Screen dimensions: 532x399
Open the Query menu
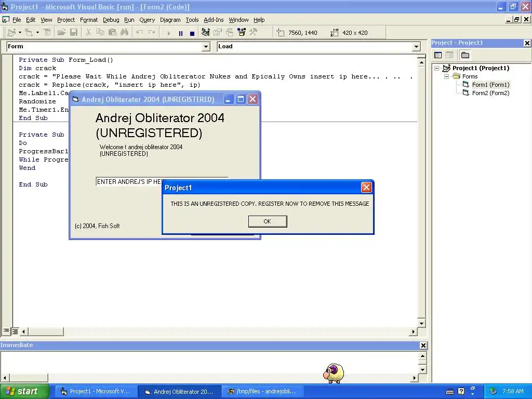pos(147,20)
